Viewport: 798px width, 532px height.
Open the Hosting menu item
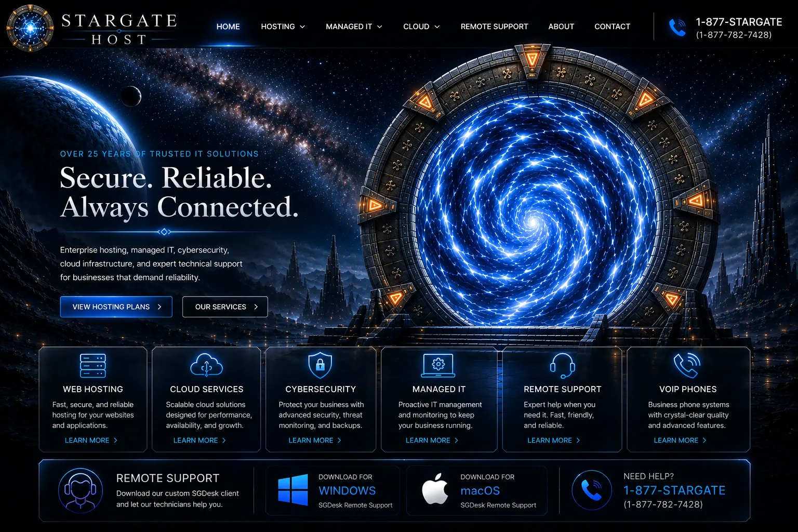click(278, 26)
